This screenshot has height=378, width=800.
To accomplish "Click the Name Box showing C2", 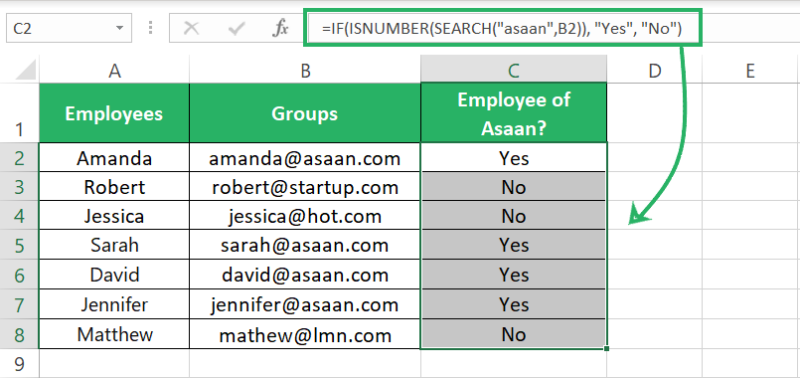I will (68, 29).
